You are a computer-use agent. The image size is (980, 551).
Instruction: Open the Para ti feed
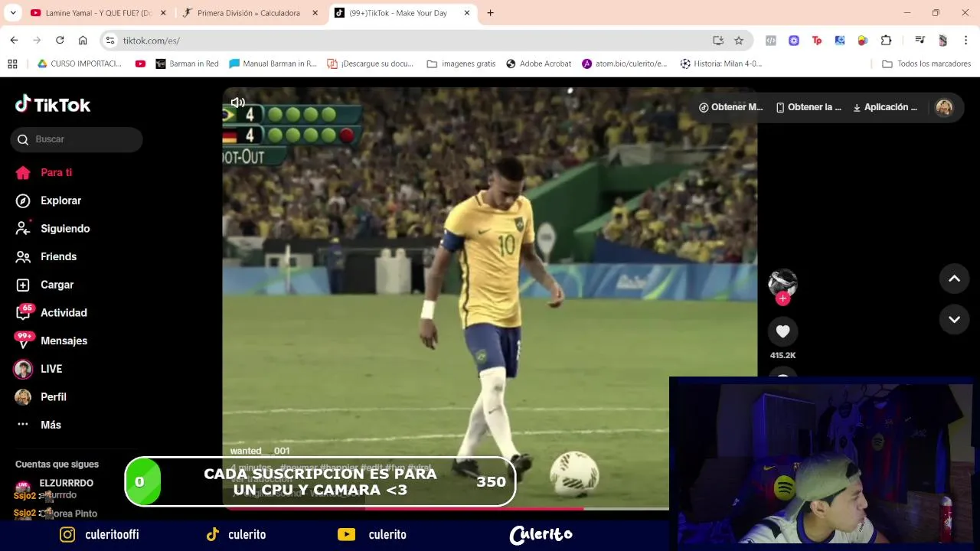[x=44, y=172]
